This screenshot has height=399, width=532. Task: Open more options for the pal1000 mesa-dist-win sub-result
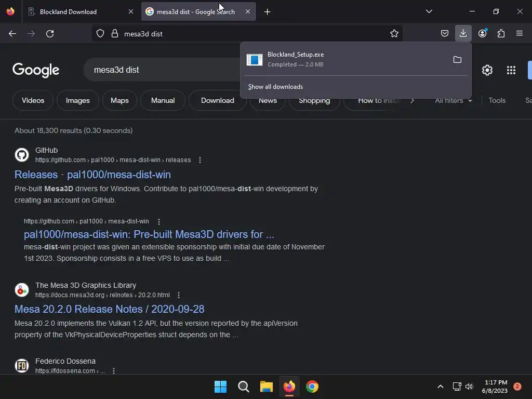(159, 221)
